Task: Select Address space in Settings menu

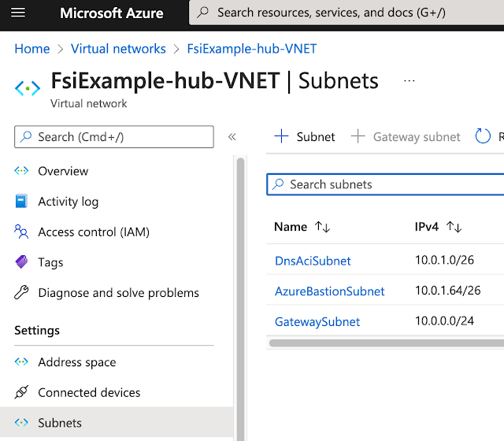Action: click(x=76, y=362)
